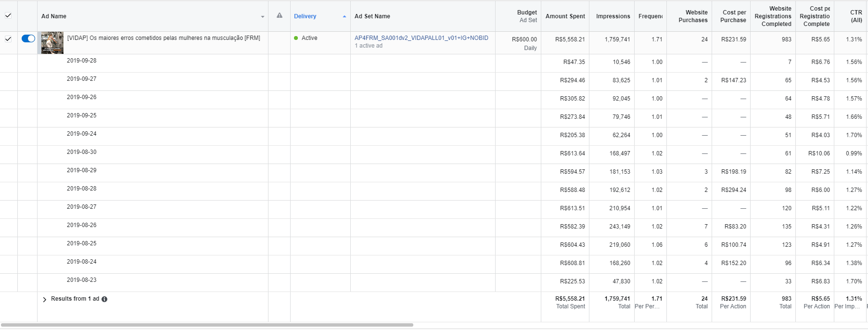
Task: Click the R$47.35 amount spent cell
Action: point(574,62)
